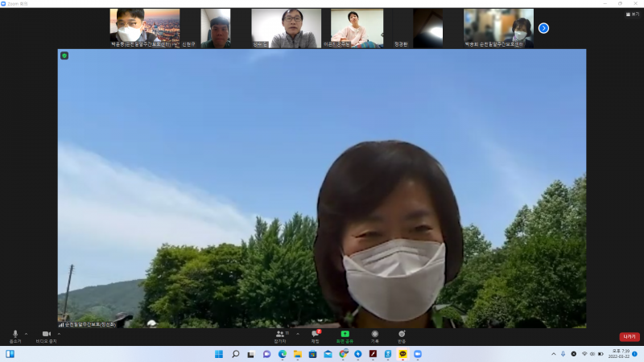Switch to Zoom icon on taskbar

point(418,354)
